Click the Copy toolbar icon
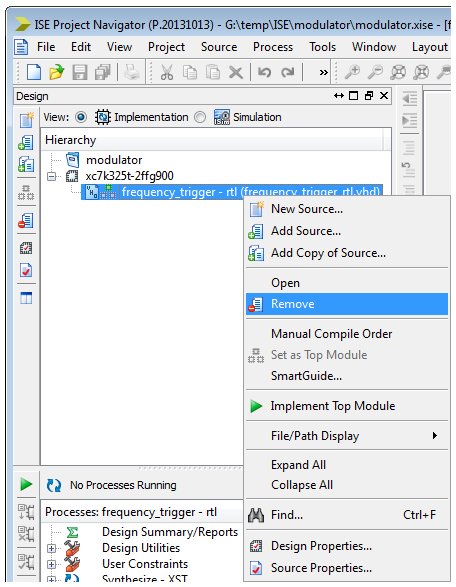Viewport: 456px width, 587px height. point(190,72)
